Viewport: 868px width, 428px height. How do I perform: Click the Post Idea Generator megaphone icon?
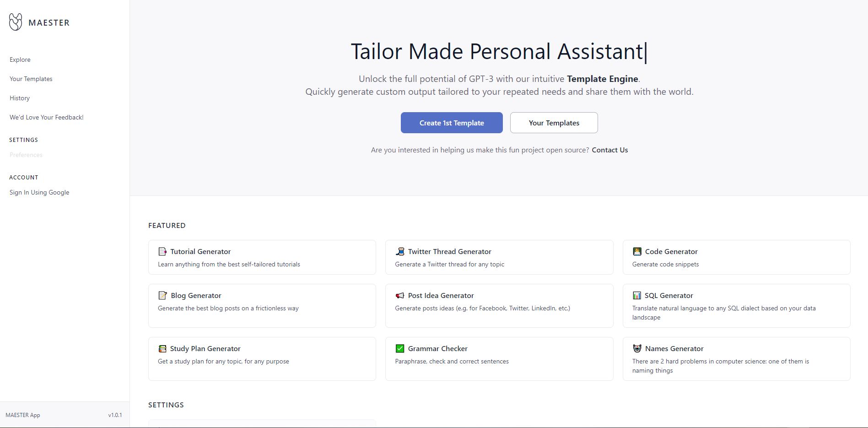[400, 295]
